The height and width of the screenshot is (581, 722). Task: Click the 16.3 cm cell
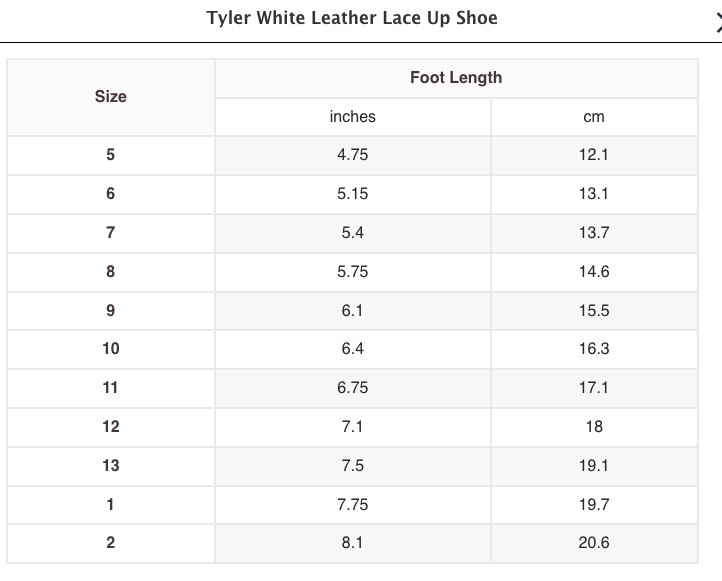[x=594, y=349]
